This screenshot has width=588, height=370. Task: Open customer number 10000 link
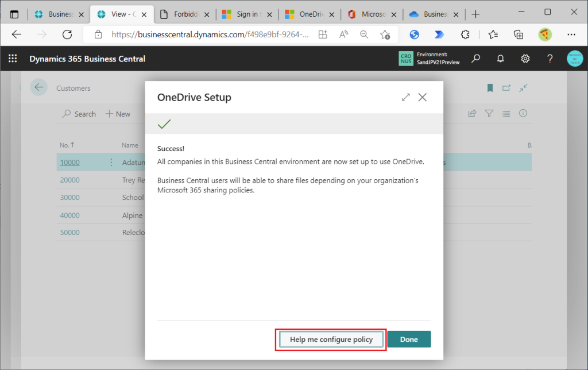click(69, 163)
